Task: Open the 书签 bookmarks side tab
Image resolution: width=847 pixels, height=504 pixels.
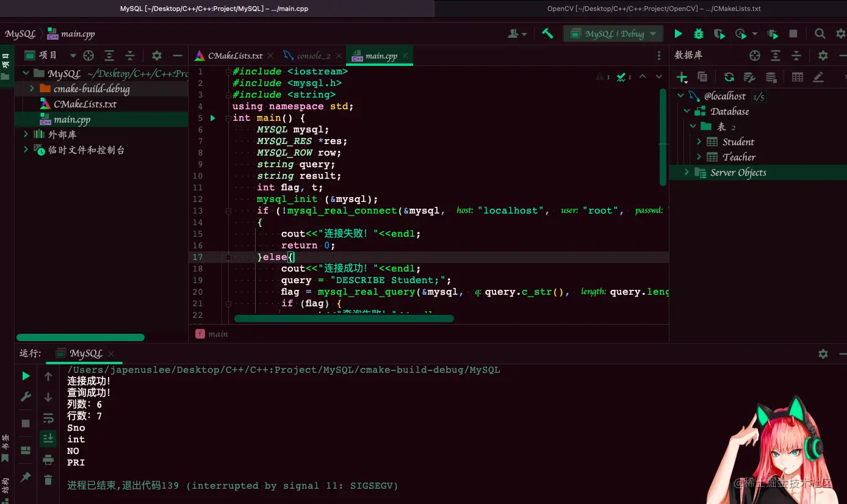Action: pyautogui.click(x=5, y=447)
